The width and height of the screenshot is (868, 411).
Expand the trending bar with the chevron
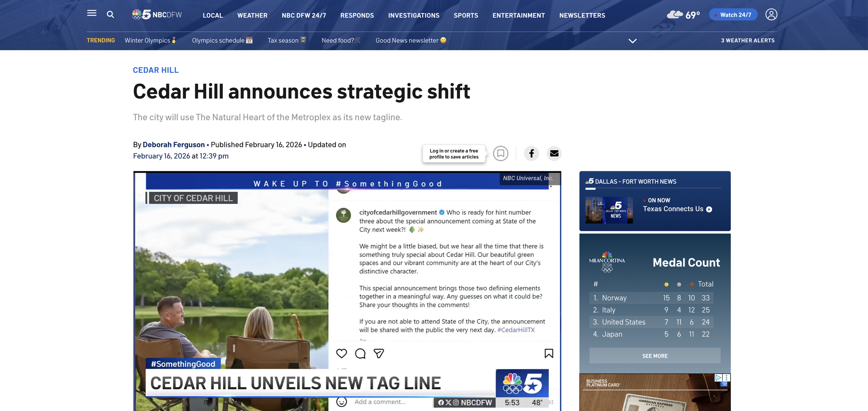[632, 41]
